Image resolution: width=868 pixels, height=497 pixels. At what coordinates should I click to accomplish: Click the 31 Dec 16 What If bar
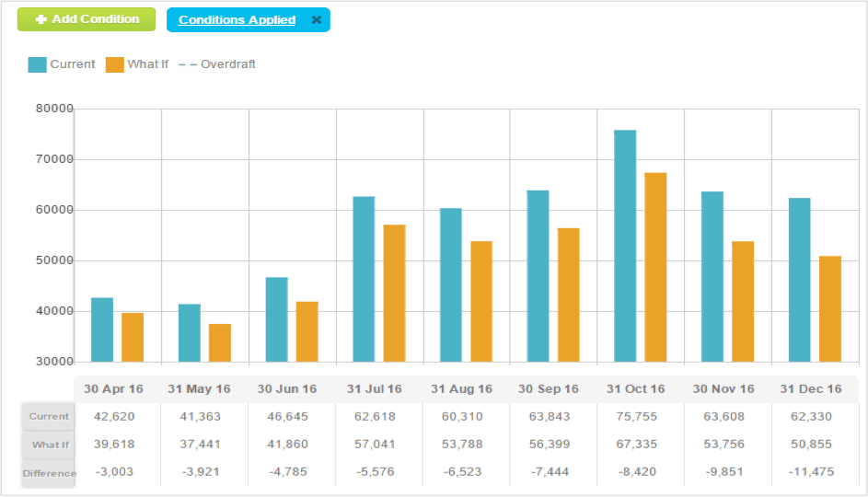click(x=830, y=309)
